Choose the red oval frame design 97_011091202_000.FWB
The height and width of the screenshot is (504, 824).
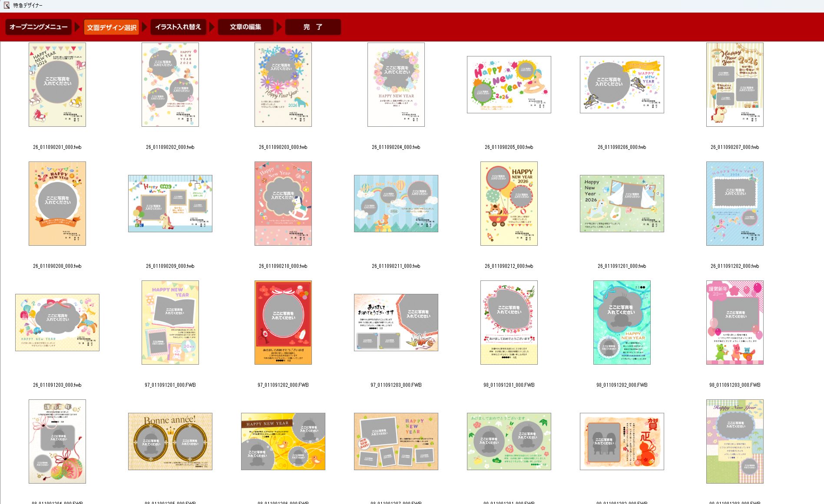coord(283,323)
